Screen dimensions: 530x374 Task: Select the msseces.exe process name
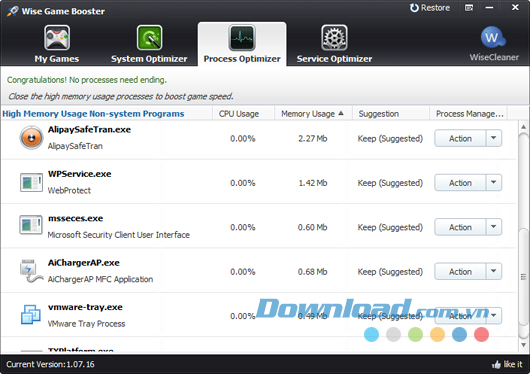[x=75, y=218]
